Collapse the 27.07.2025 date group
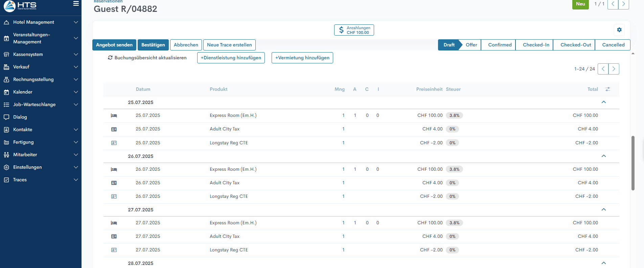Image resolution: width=644 pixels, height=268 pixels. pos(603,210)
